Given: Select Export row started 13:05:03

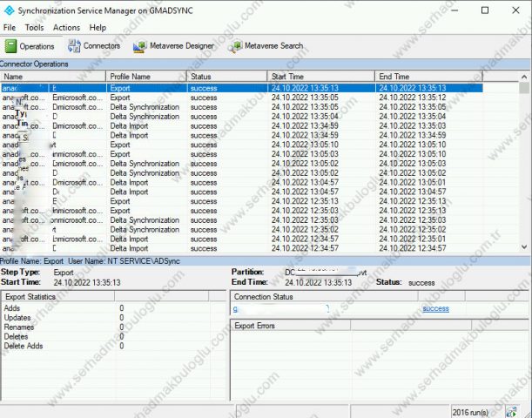Looking at the screenshot, I should tap(241, 154).
